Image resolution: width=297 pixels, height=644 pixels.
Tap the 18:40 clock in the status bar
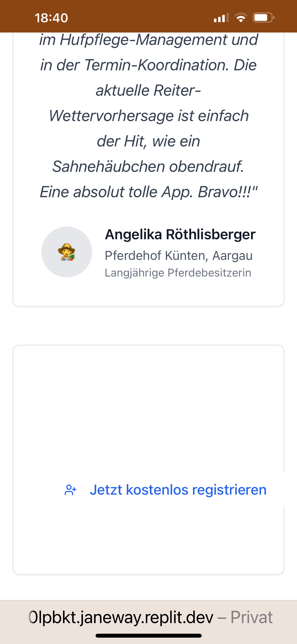click(51, 18)
